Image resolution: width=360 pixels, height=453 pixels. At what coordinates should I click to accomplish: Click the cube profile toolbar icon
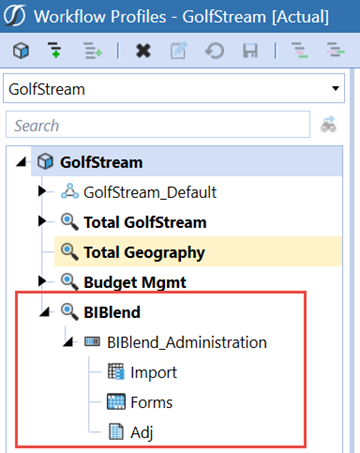[21, 51]
